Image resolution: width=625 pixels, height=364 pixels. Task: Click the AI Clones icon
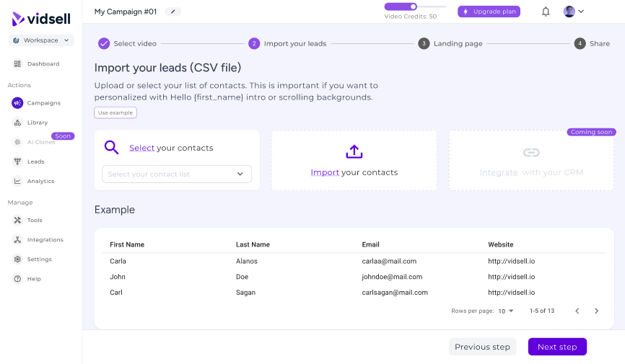click(17, 142)
